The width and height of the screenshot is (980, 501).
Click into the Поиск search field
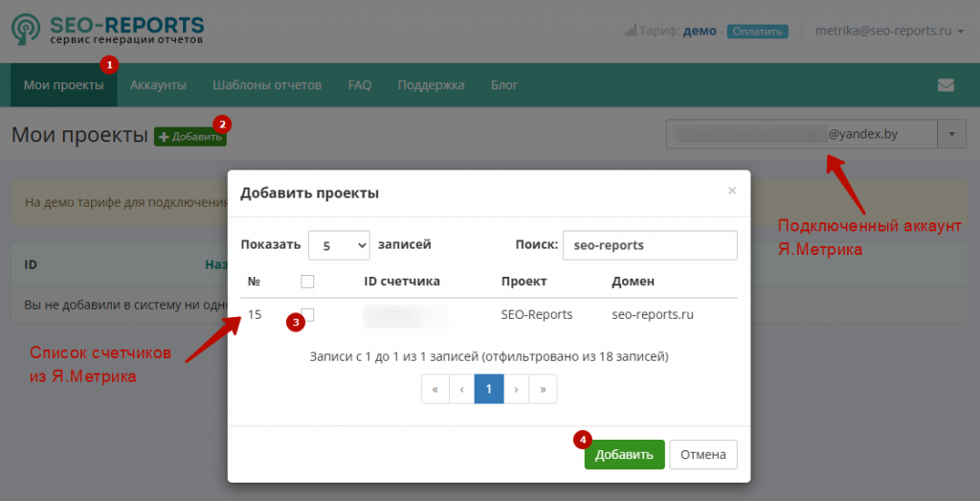click(650, 246)
